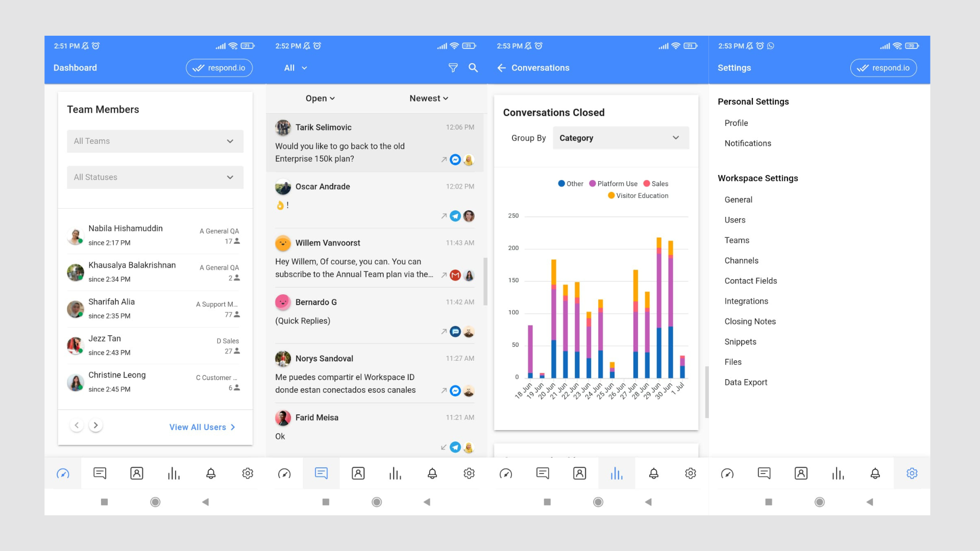
Task: Expand the Group By Category dropdown
Action: coord(618,138)
